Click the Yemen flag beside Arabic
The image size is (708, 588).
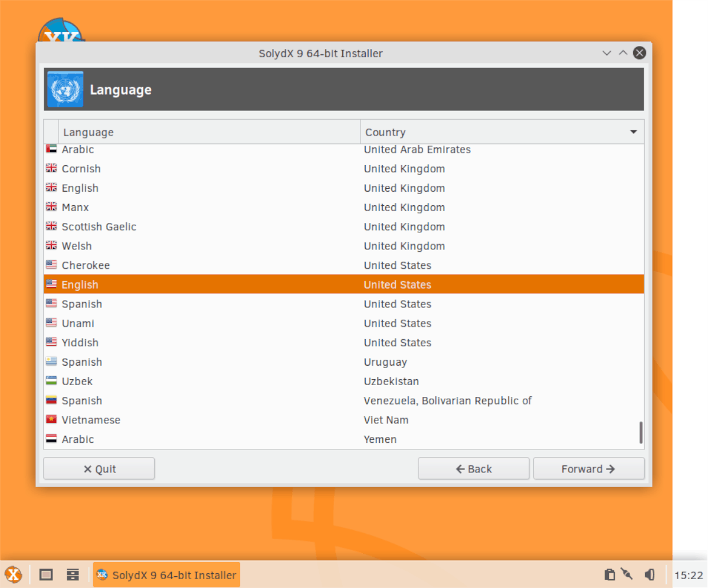(x=51, y=439)
